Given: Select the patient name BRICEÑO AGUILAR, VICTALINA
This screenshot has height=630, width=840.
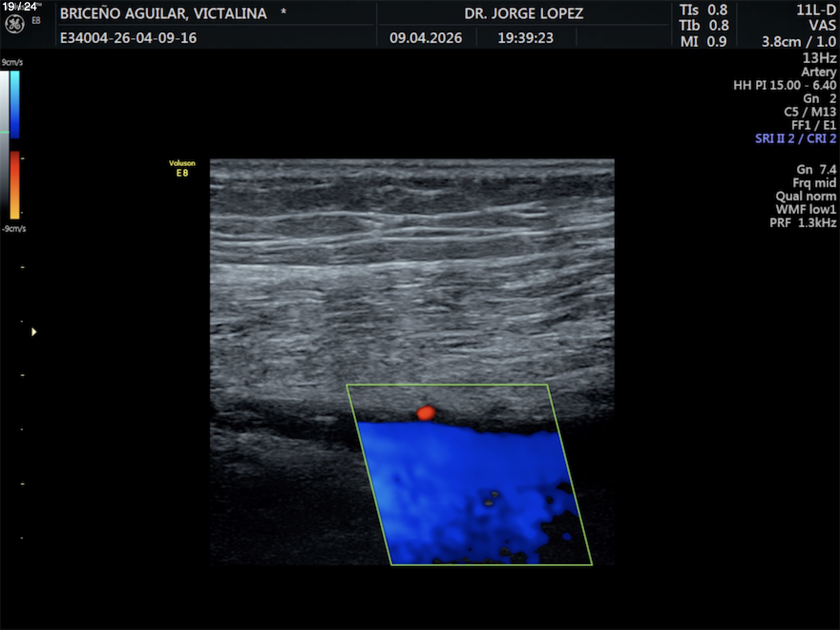Looking at the screenshot, I should click(x=163, y=13).
